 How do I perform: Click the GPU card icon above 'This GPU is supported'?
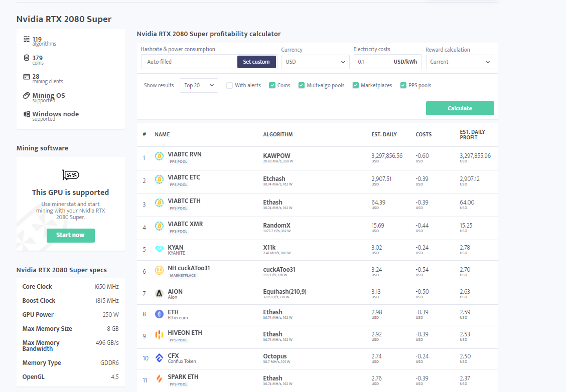(x=70, y=175)
